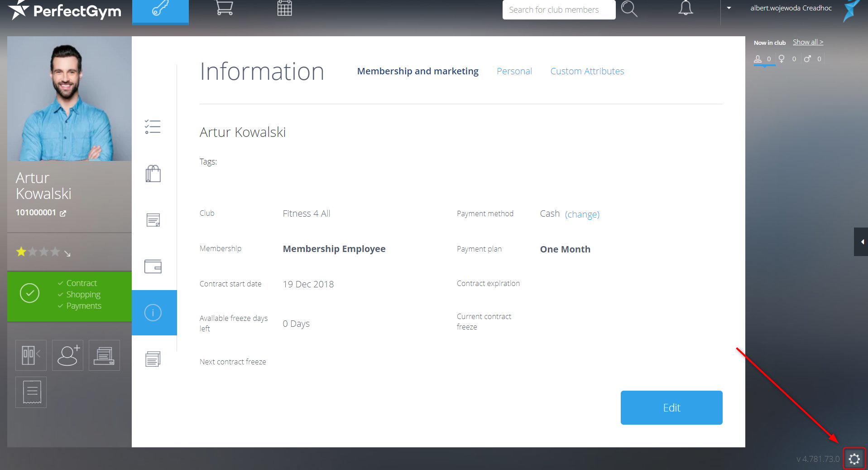
Task: Expand the user account dropdown arrow
Action: [729, 8]
